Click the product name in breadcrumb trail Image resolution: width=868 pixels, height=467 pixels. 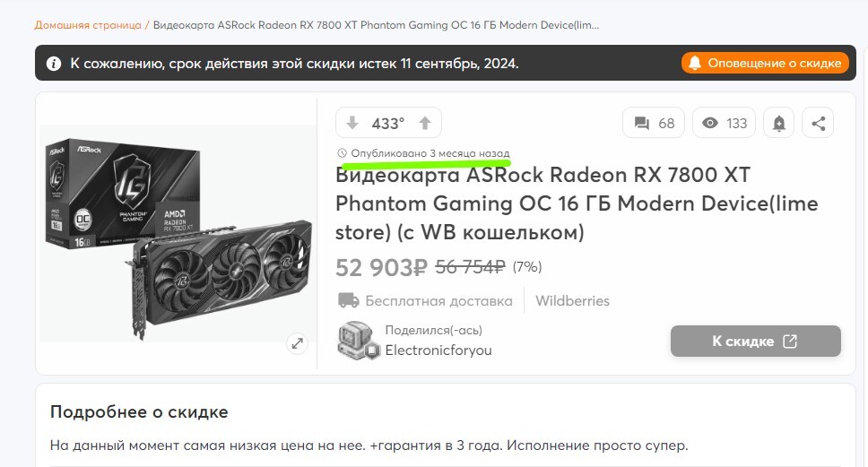pos(376,25)
